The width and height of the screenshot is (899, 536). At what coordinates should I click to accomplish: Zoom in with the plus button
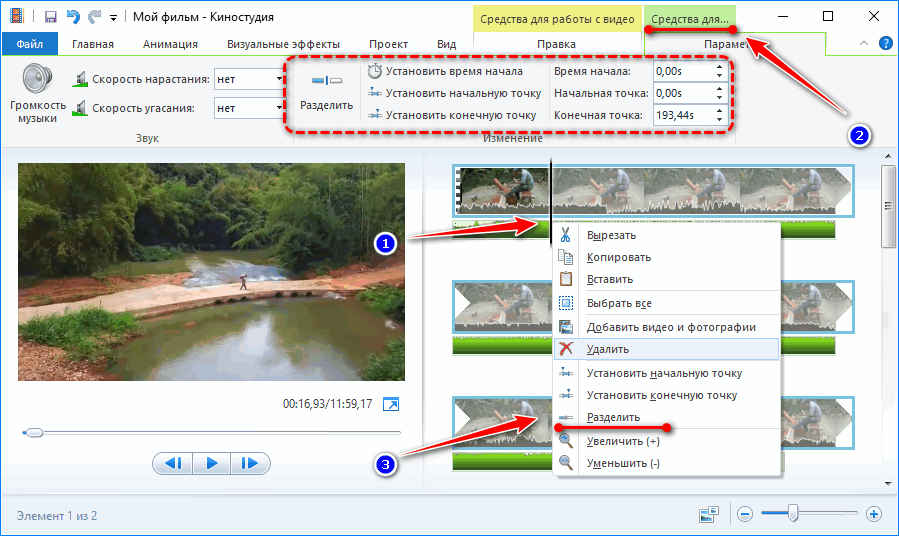click(x=873, y=514)
